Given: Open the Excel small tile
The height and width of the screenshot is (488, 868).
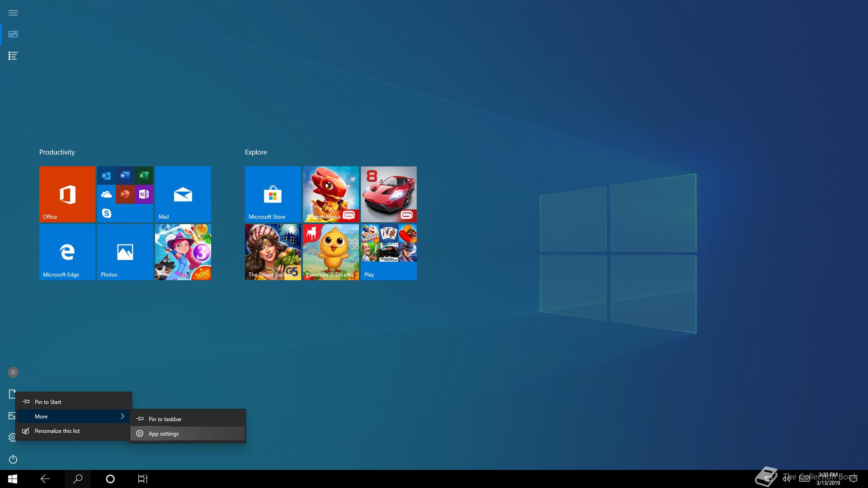Looking at the screenshot, I should tap(144, 175).
